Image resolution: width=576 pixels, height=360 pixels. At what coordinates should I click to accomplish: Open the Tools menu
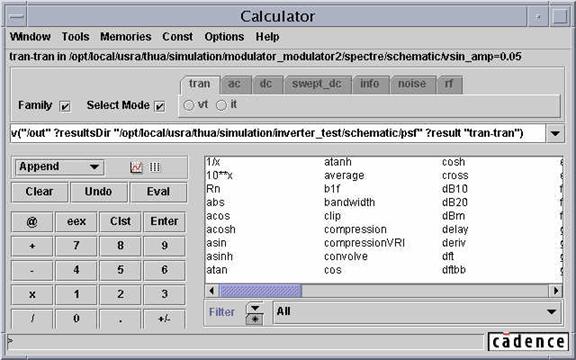pos(75,37)
